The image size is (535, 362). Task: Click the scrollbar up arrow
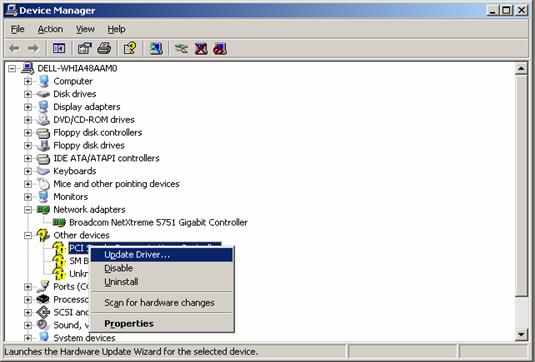(x=521, y=69)
